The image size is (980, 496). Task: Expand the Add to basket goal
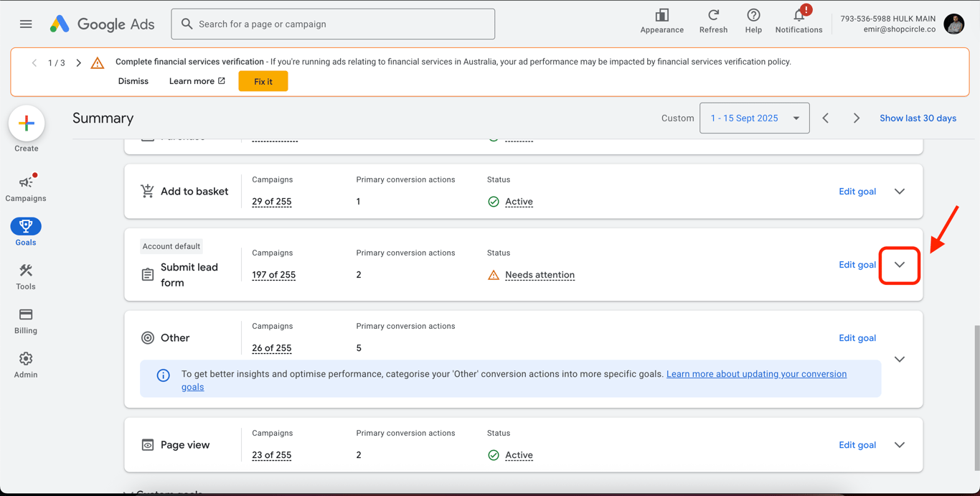(900, 192)
